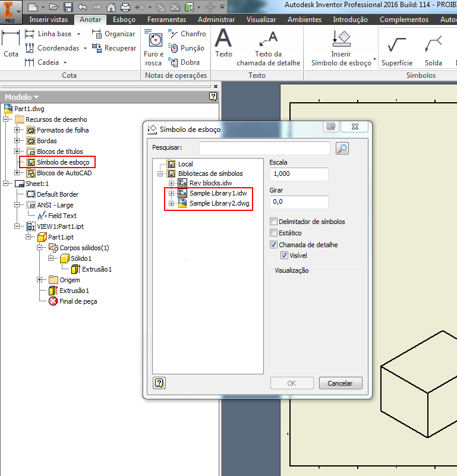Image resolution: width=457 pixels, height=476 pixels.
Task: Switch to the Inserir vistas tab
Action: [49, 20]
